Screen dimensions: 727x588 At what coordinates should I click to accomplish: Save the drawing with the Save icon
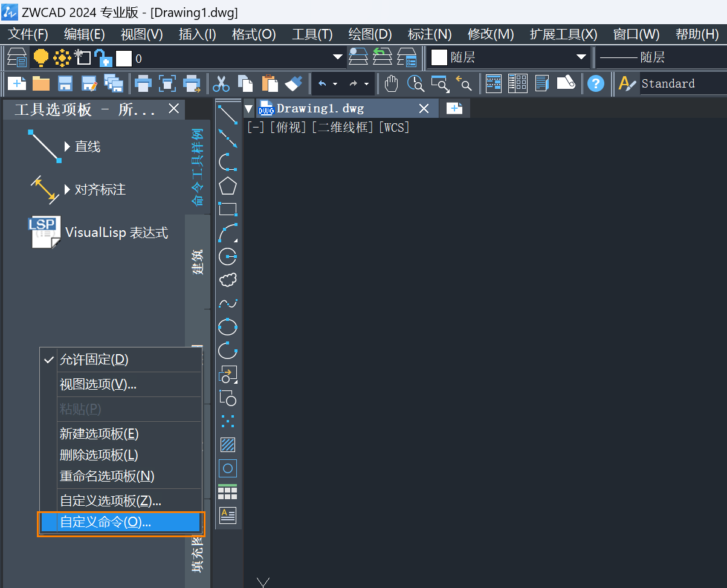click(x=65, y=83)
